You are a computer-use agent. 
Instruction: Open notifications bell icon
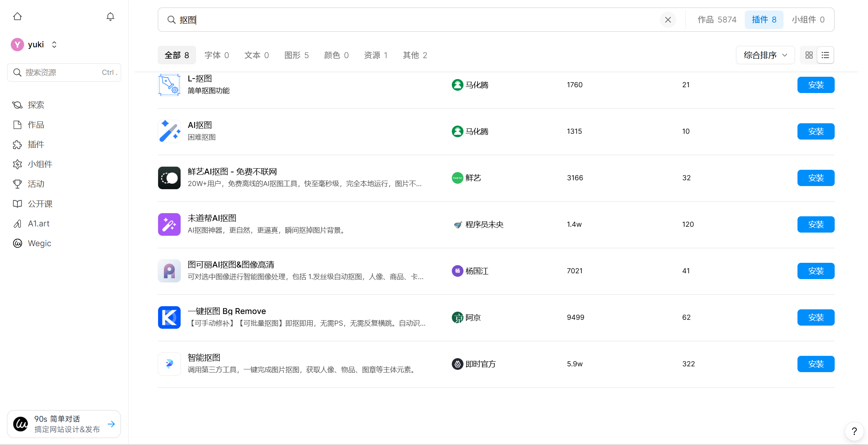pos(110,17)
